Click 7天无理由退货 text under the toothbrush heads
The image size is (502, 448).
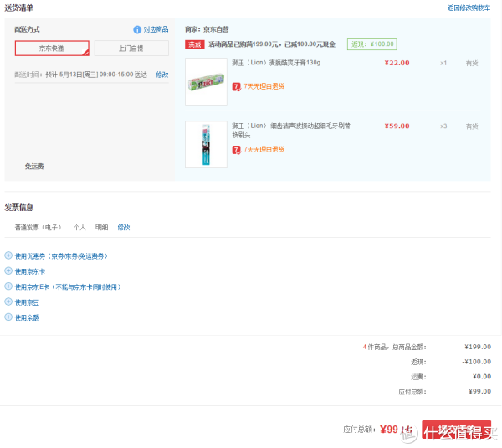264,150
